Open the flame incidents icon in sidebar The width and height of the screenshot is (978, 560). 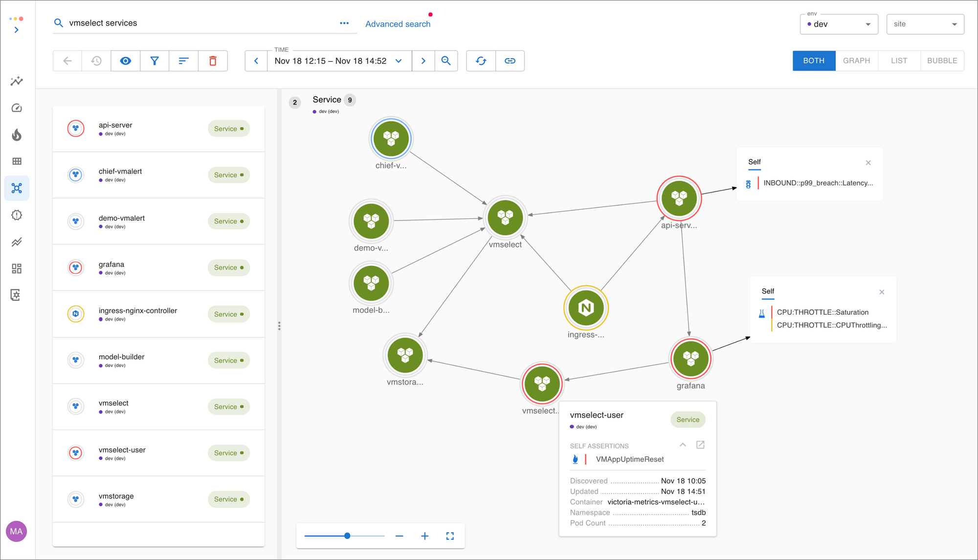coord(17,135)
